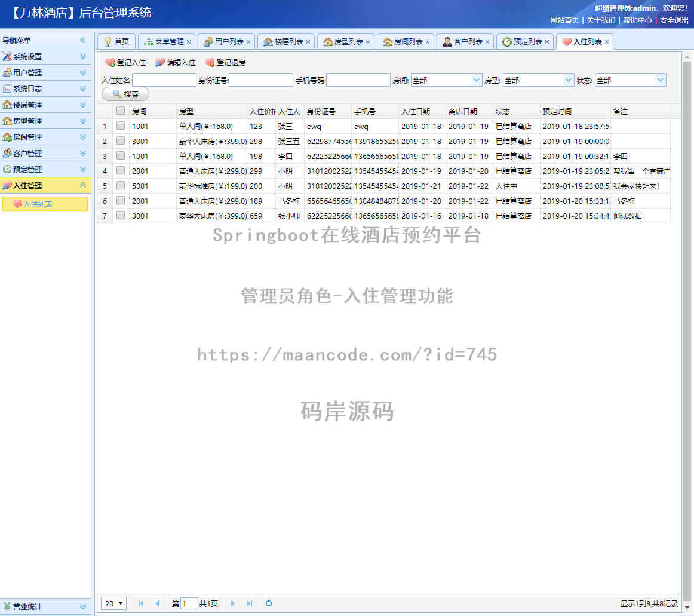
Task: Go to the previous page arrow
Action: point(158,603)
